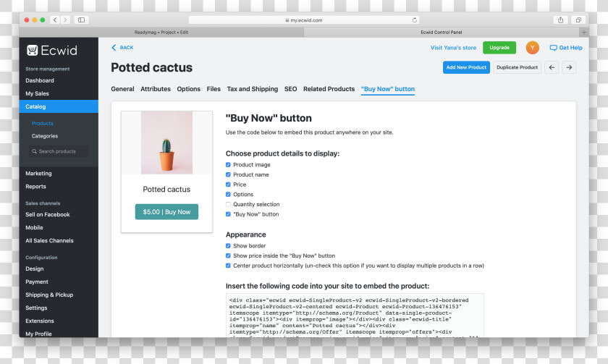The height and width of the screenshot is (364, 608).
Task: Uncheck the Product image checkbox
Action: [228, 165]
